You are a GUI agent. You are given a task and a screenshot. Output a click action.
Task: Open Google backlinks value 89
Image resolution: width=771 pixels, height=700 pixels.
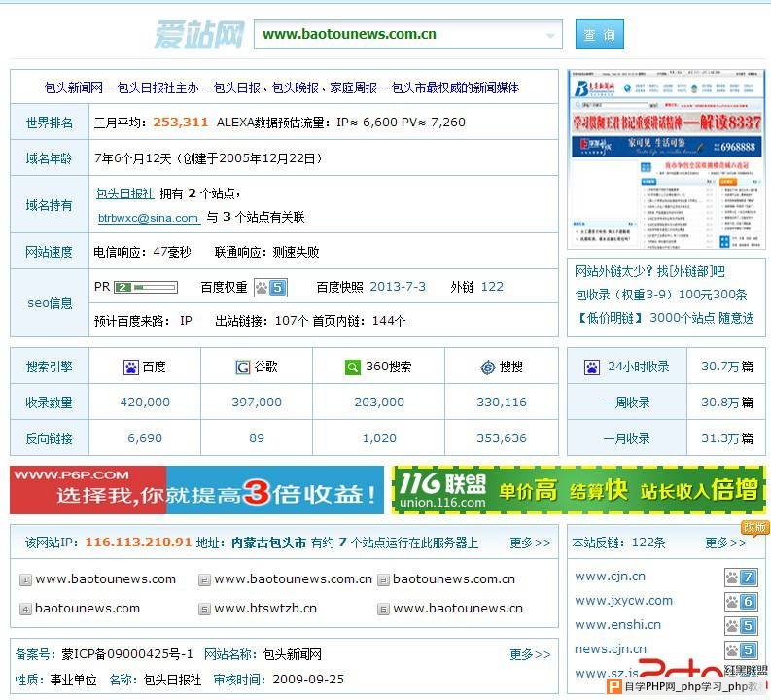257,438
